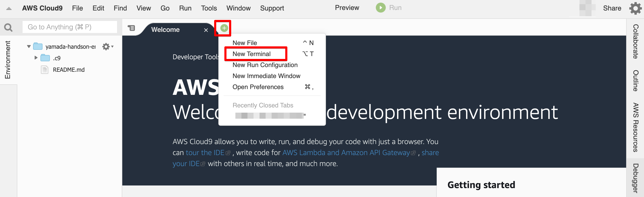Open the View menu

click(x=144, y=8)
